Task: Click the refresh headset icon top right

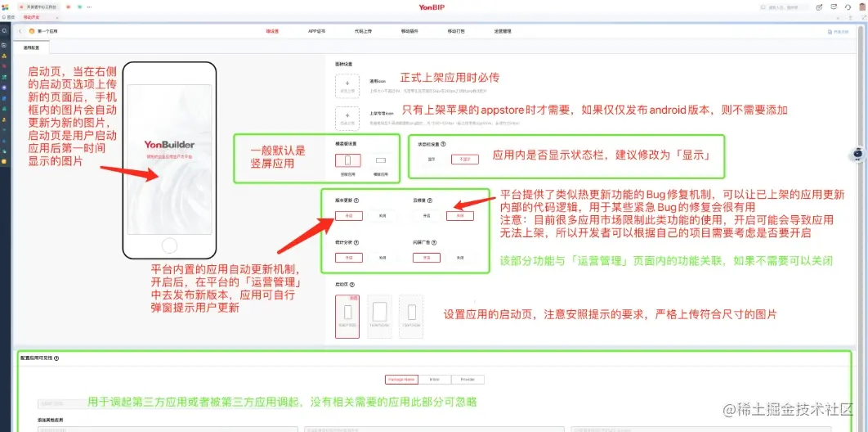Action: coord(848,7)
